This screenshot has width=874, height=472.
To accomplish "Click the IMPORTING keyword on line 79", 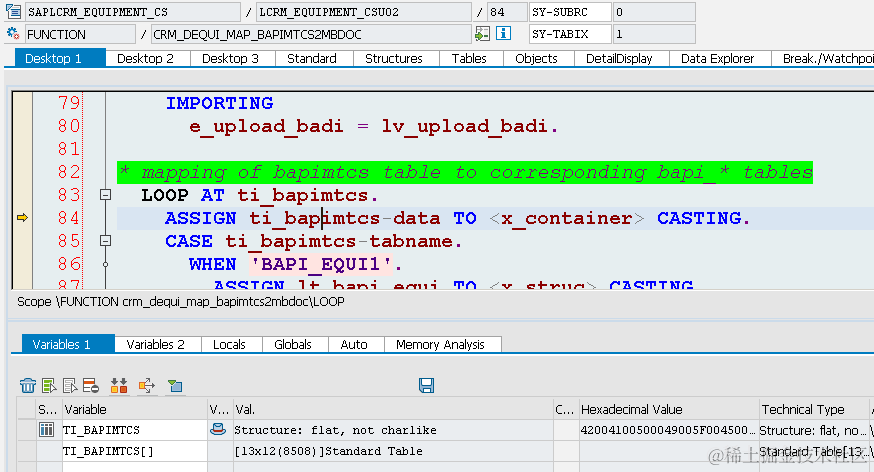I will pos(219,103).
